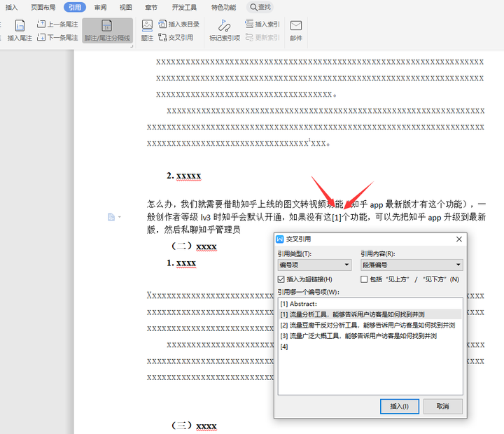Open the 页面布局 ribbon tab
Viewport: 504px width, 434px height.
[43, 7]
